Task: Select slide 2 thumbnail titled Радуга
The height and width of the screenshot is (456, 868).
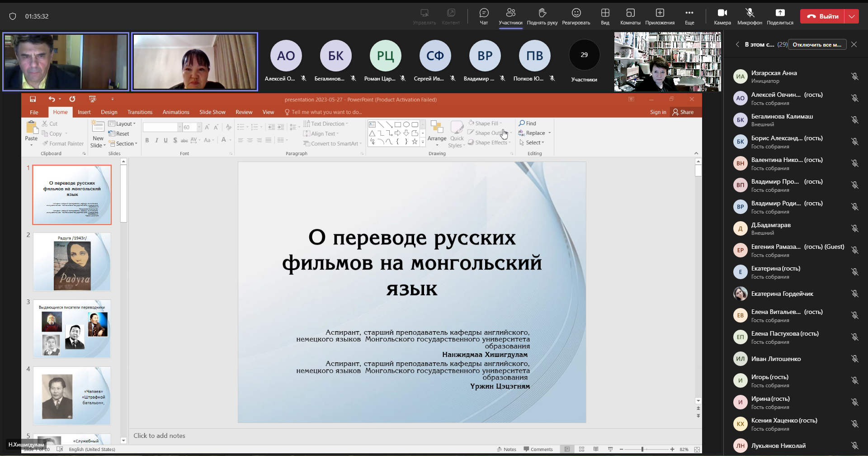Action: tap(72, 262)
